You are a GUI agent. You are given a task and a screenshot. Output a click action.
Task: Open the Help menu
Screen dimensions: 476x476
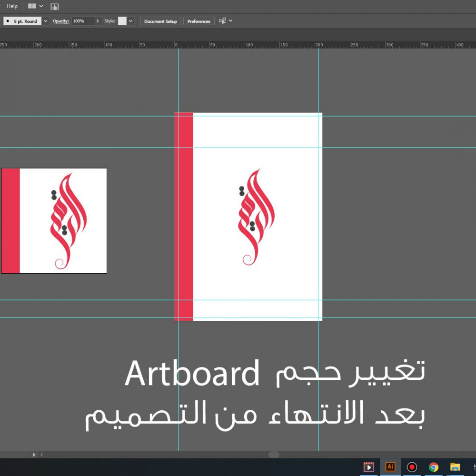[x=12, y=6]
